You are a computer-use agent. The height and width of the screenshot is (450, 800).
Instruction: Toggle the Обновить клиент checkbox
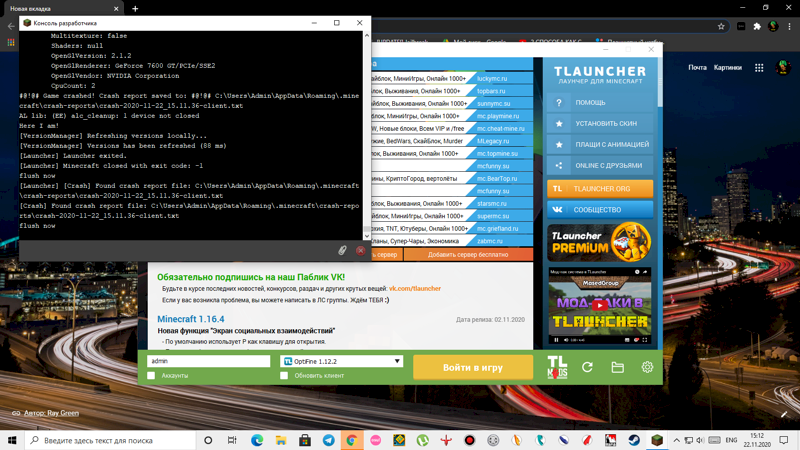click(x=284, y=376)
